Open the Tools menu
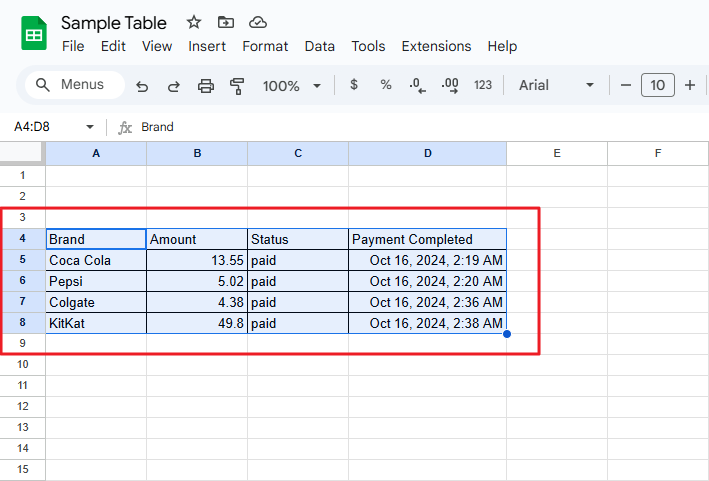This screenshot has width=709, height=481. point(368,46)
